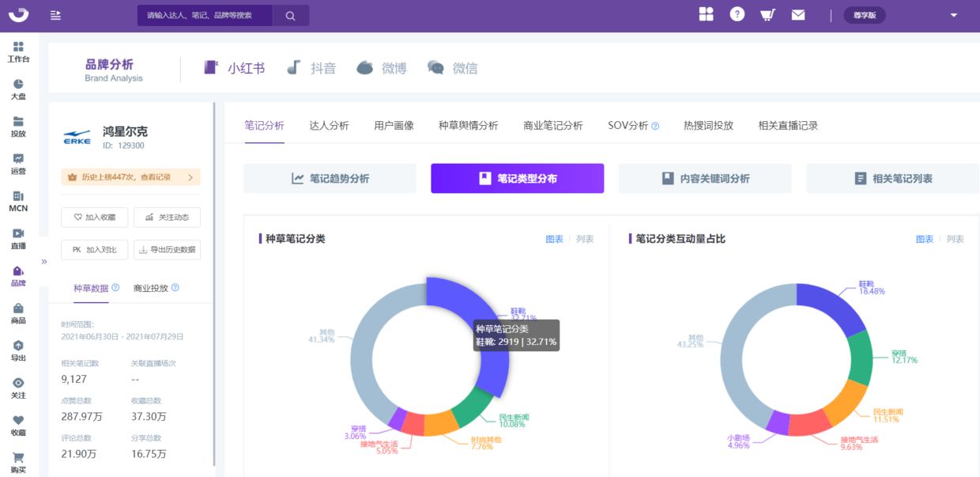980x477 pixels.
Task: Expand the collapsed panel double-chevron
Action: pos(44,261)
